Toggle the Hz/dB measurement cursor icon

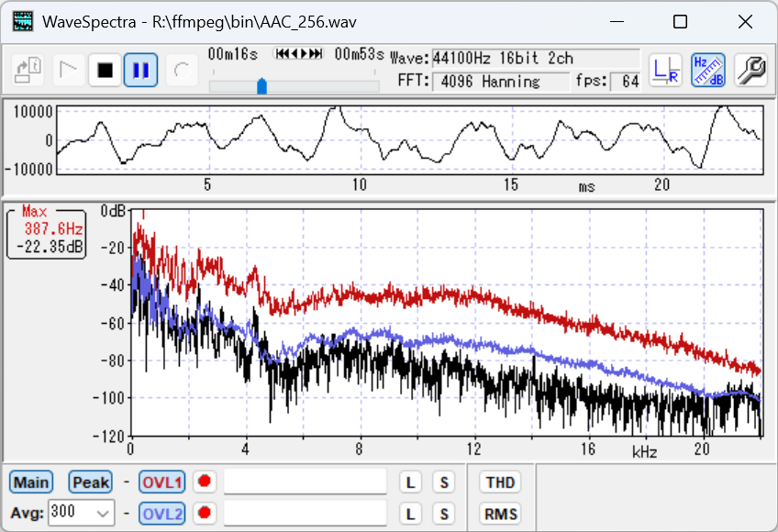point(708,70)
